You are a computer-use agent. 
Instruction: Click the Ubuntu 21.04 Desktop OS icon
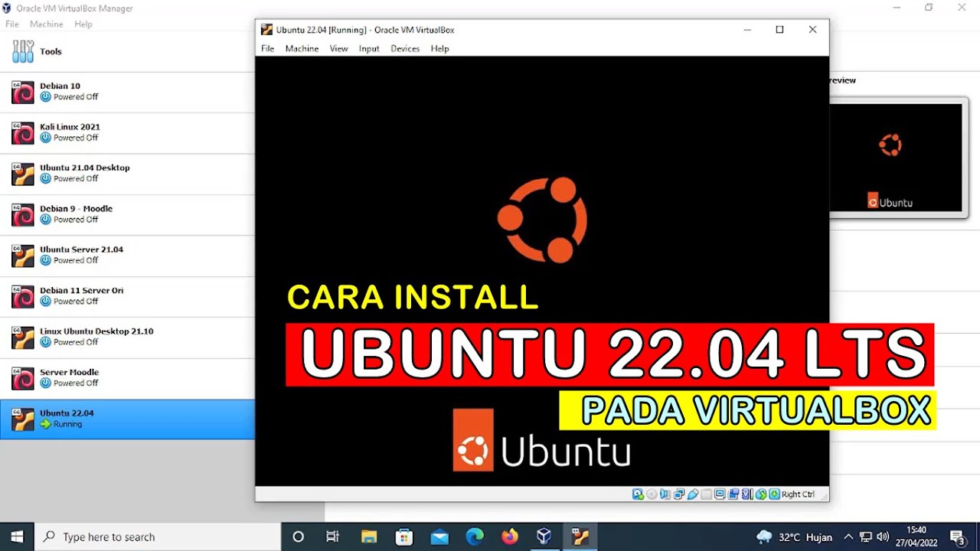point(23,174)
